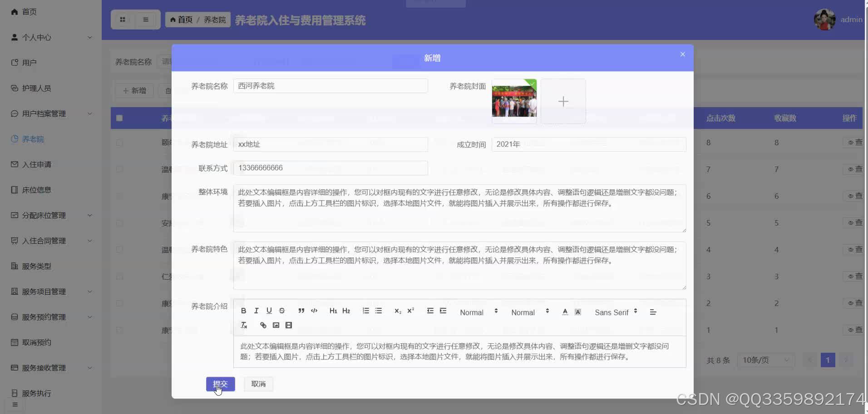
Task: Toggle bold in the 养老院介绍 editor
Action: pos(244,311)
